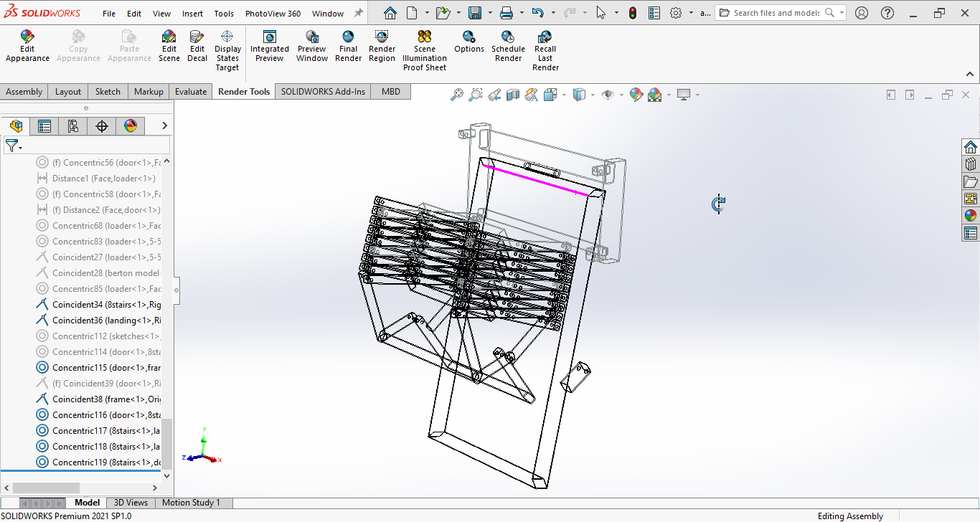The width and height of the screenshot is (980, 522).
Task: Open SOLIDWORKS Resources task pane
Action: 971,147
